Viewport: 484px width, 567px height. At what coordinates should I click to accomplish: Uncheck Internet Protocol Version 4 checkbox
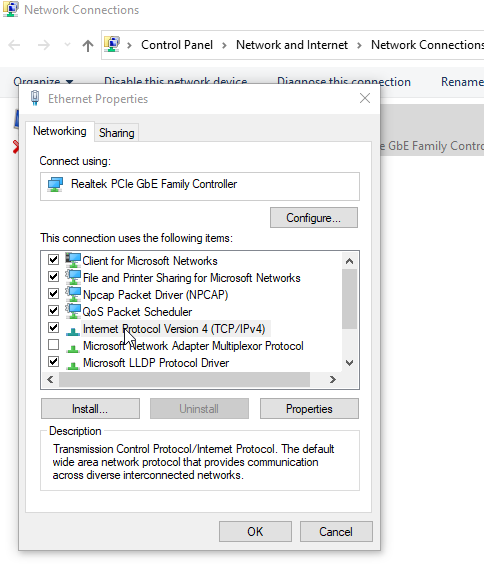(54, 328)
